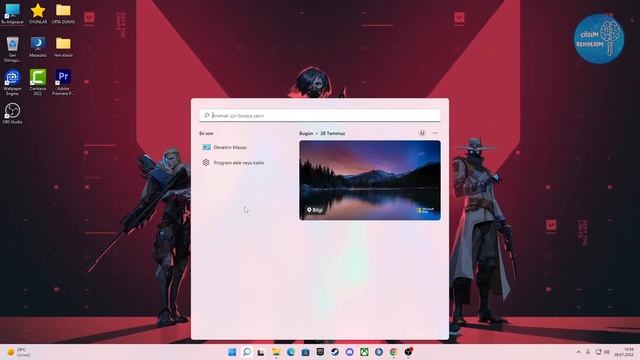640x360 pixels.
Task: Launch Steam from the taskbar
Action: pos(335,352)
